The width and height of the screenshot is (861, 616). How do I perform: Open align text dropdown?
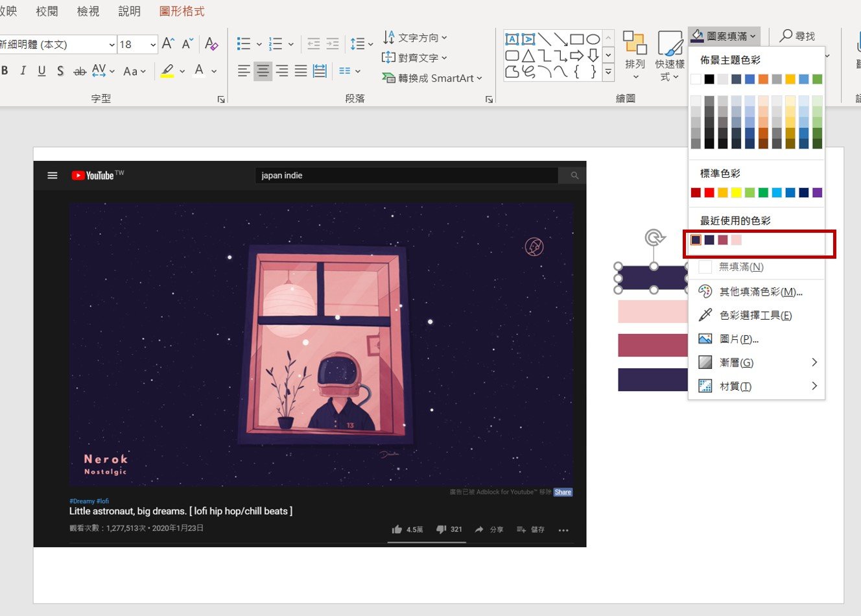(415, 57)
